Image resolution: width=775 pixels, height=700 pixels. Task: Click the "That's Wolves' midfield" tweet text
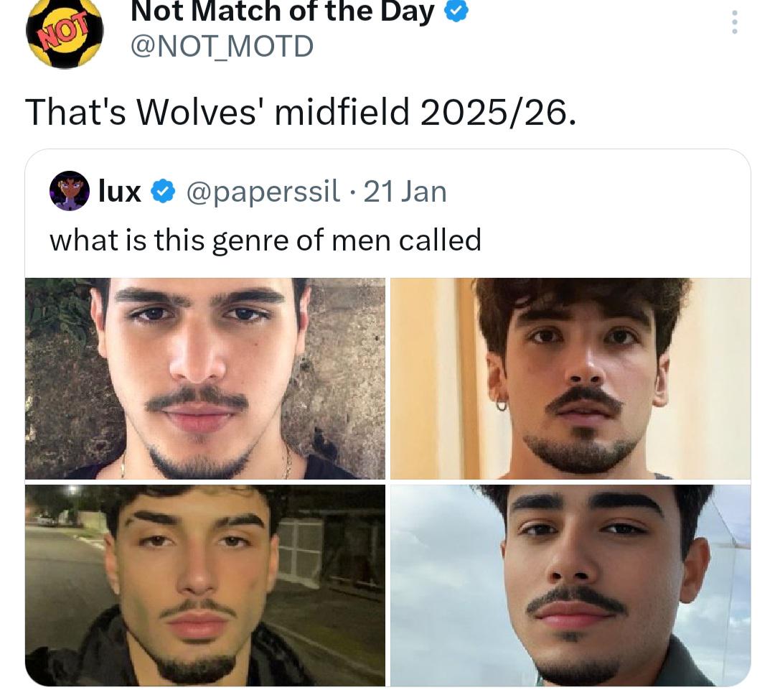(x=300, y=111)
